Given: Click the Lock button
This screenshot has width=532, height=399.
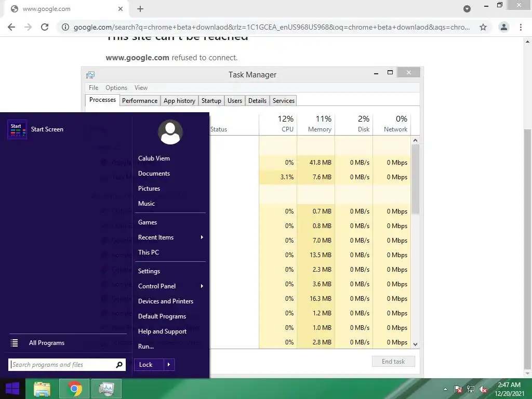Looking at the screenshot, I should pyautogui.click(x=149, y=365).
